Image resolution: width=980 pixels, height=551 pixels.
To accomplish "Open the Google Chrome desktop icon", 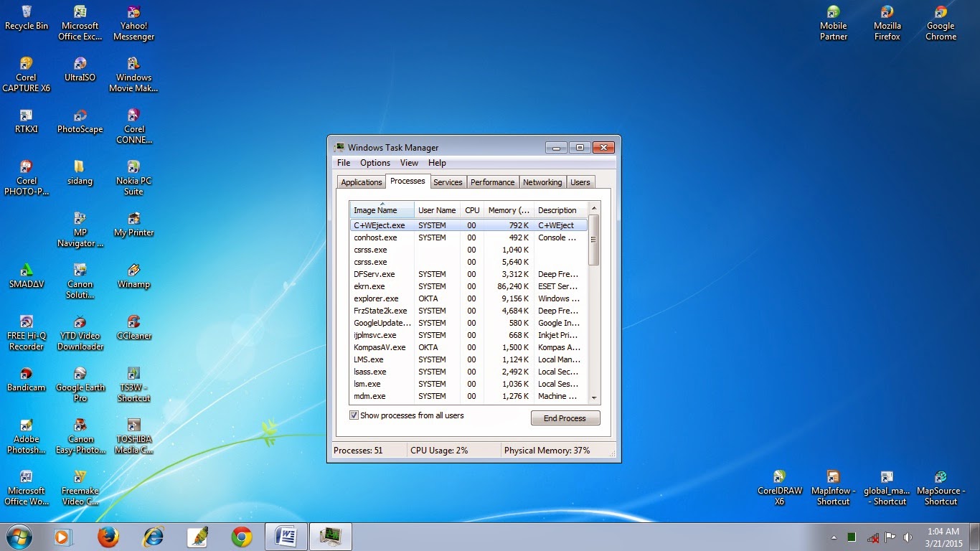I will pos(941,14).
